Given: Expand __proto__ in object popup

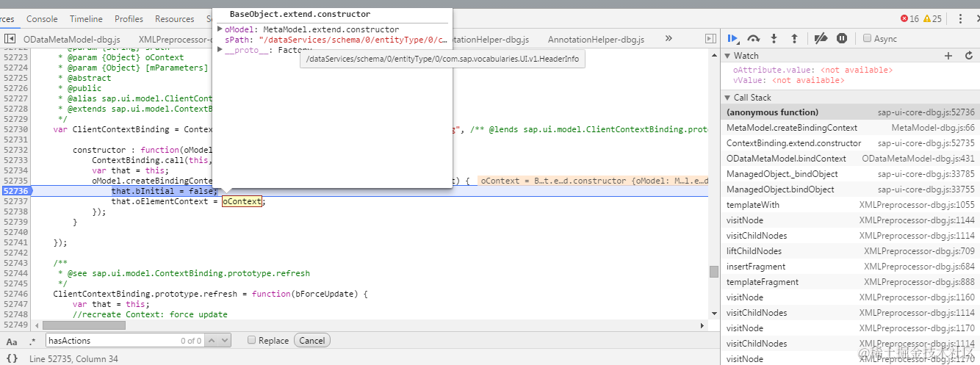Looking at the screenshot, I should coord(220,50).
